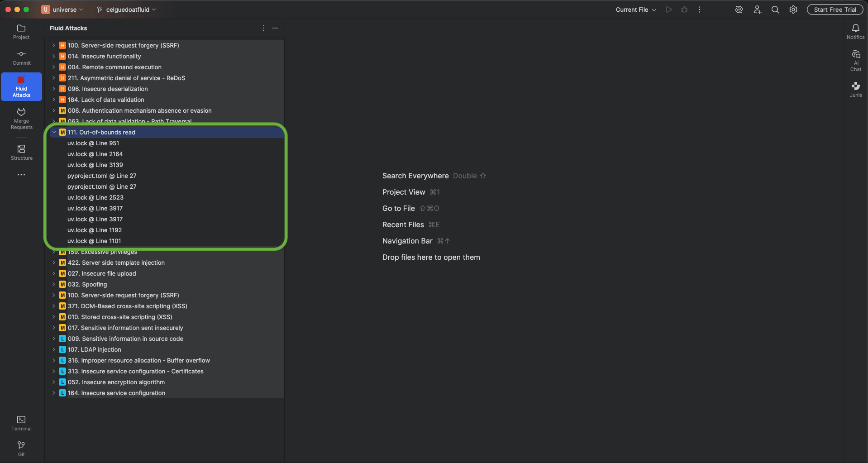This screenshot has height=463, width=868.
Task: Click the Project View hint
Action: tap(404, 192)
